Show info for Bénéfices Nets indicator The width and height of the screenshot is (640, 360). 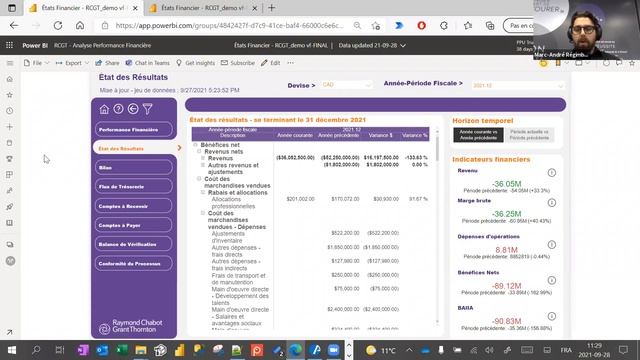pyautogui.click(x=551, y=280)
